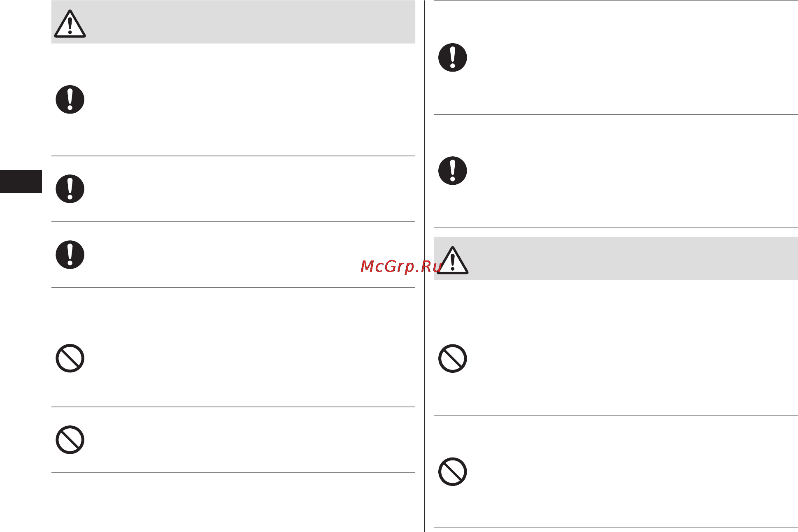Click the warning triangle in the right-column gray banner
Viewport: 798px width, 532px height.
click(x=453, y=260)
